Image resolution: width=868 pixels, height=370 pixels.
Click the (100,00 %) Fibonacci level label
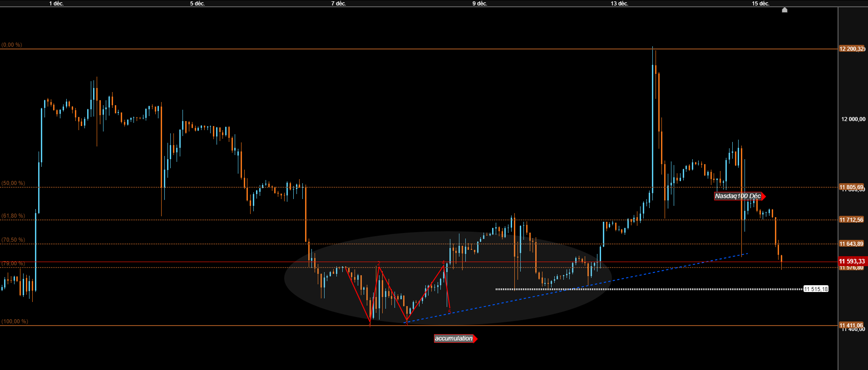coord(15,321)
